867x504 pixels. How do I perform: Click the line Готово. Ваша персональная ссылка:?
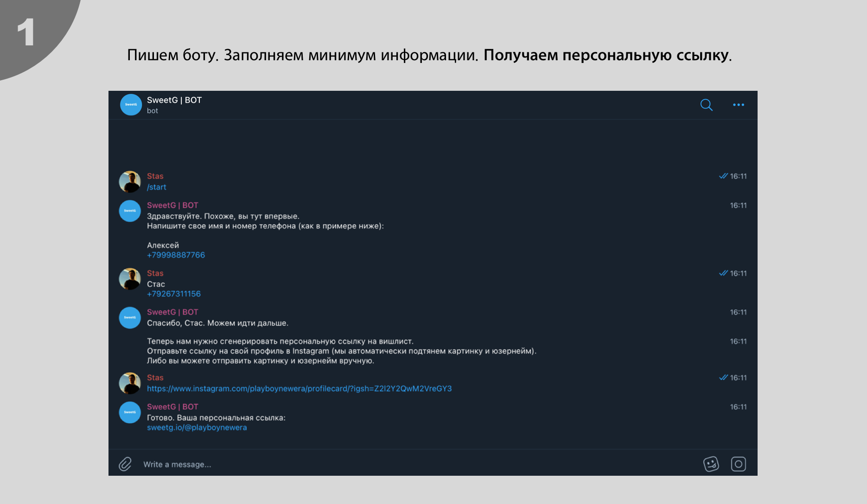(216, 417)
